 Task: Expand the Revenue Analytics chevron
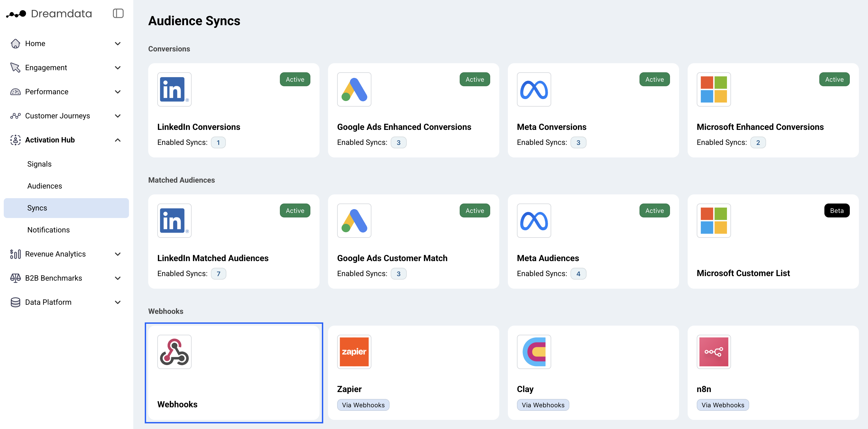point(118,254)
